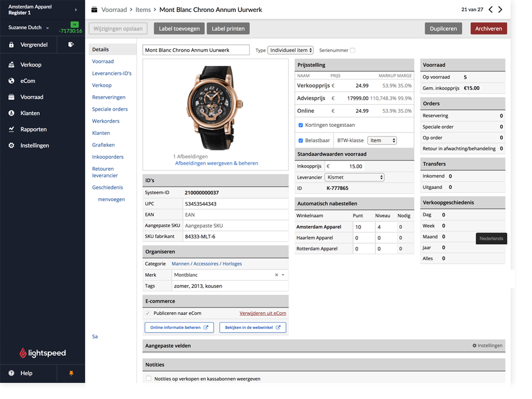Toggle the Serienummer checkbox
532x399 pixels.
353,50
